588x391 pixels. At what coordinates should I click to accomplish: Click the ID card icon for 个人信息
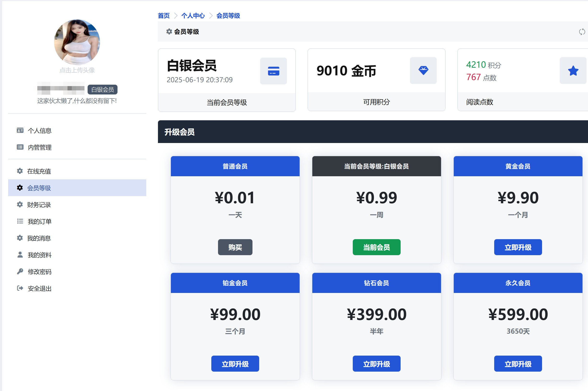coord(20,130)
